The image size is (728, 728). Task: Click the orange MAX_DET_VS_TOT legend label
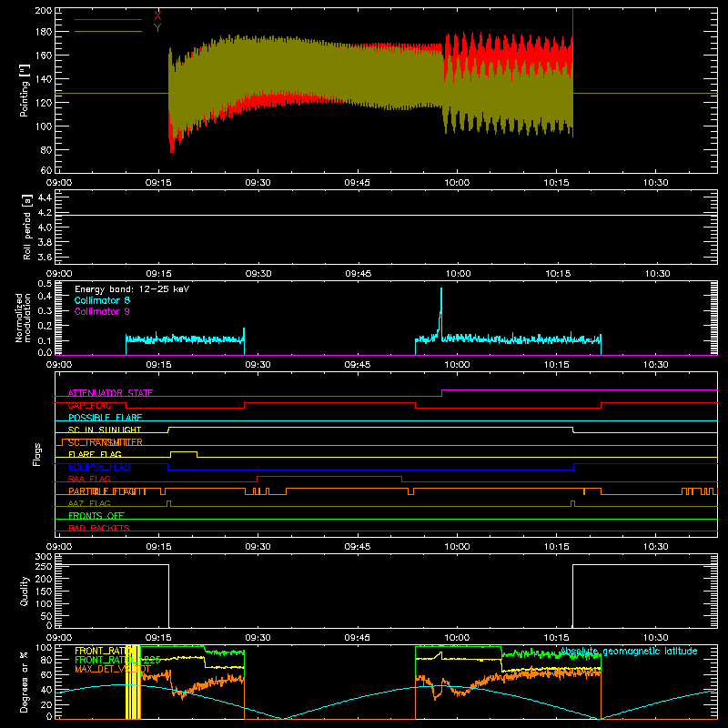pos(112,670)
